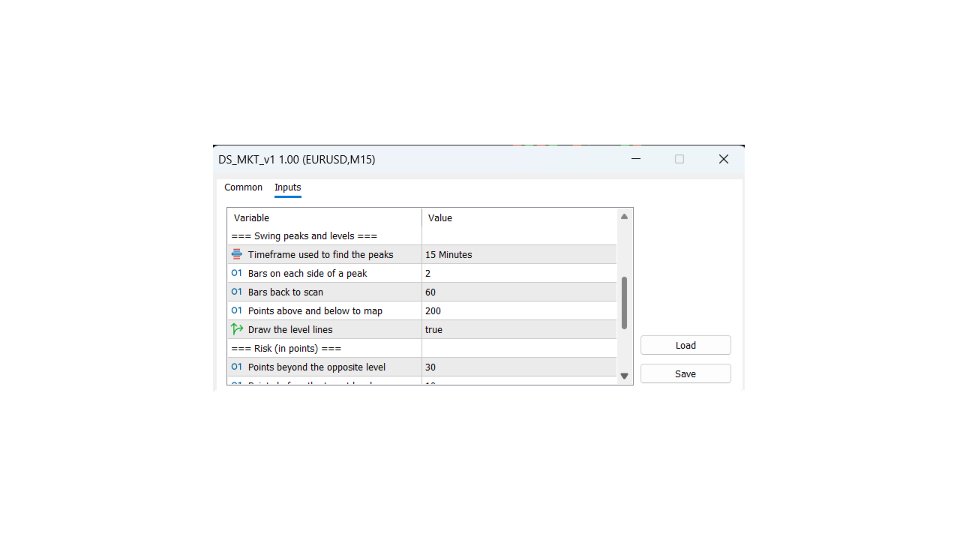
Task: Click the scrollbar down arrow
Action: pos(624,376)
